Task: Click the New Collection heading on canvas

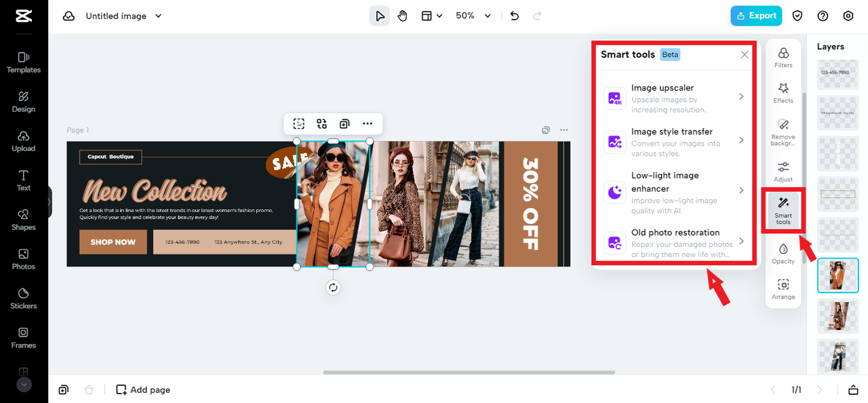Action: [155, 191]
